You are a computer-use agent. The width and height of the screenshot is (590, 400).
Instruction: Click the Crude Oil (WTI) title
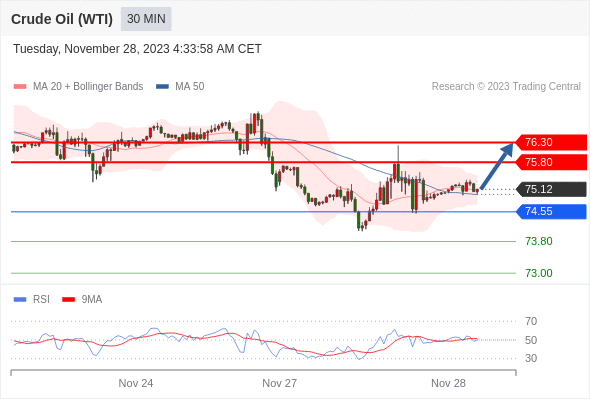coord(62,19)
